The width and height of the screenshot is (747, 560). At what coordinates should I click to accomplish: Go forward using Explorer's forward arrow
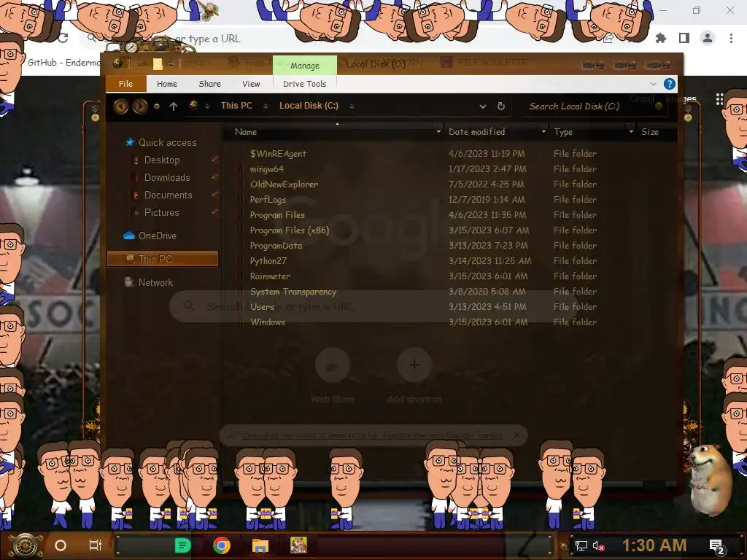click(x=140, y=106)
